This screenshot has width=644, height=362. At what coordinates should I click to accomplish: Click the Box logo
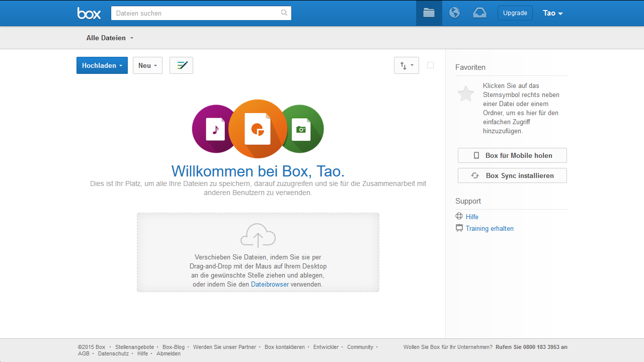click(89, 13)
